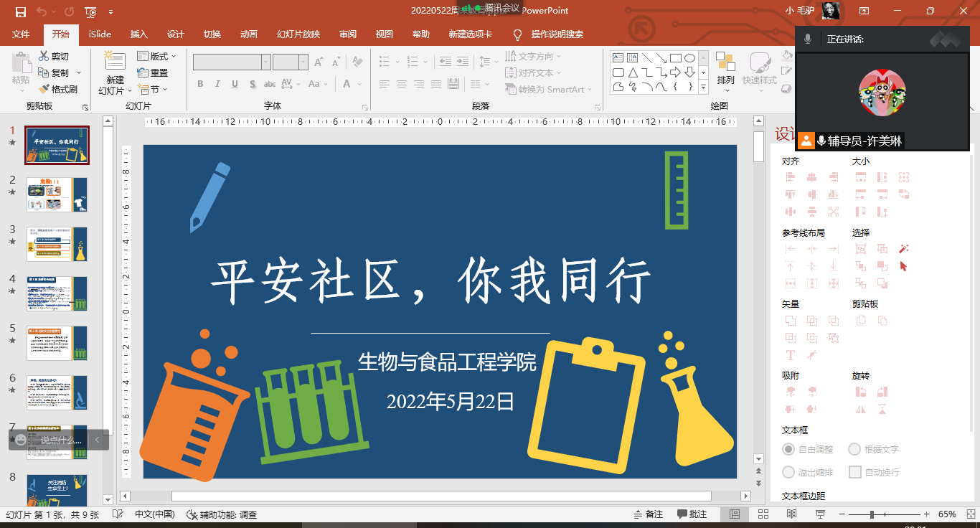980x528 pixels.
Task: Choose the 根据文字 radio option
Action: click(854, 449)
